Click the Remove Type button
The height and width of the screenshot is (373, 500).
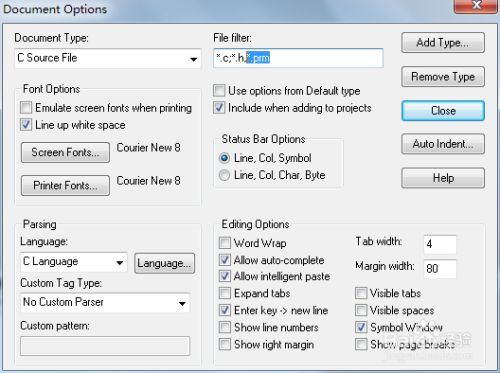[443, 77]
